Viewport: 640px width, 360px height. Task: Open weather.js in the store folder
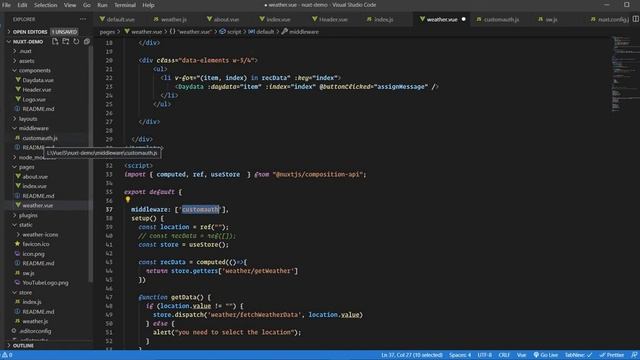pyautogui.click(x=35, y=321)
